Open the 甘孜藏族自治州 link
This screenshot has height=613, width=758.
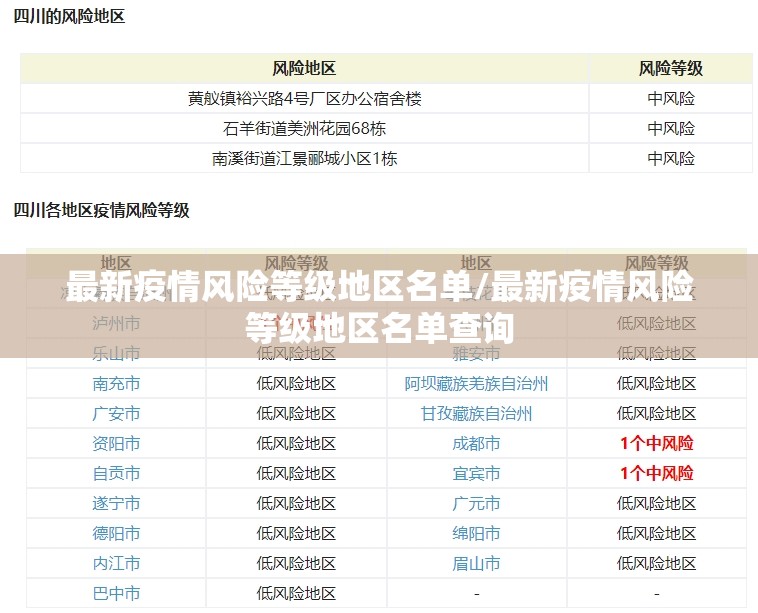[x=476, y=413]
